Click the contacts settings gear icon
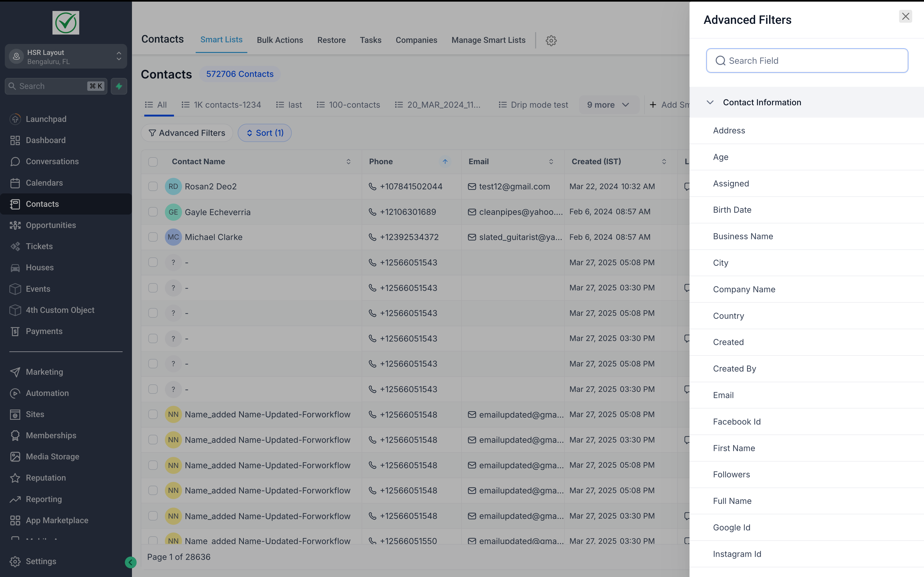This screenshot has width=924, height=577. 551,40
